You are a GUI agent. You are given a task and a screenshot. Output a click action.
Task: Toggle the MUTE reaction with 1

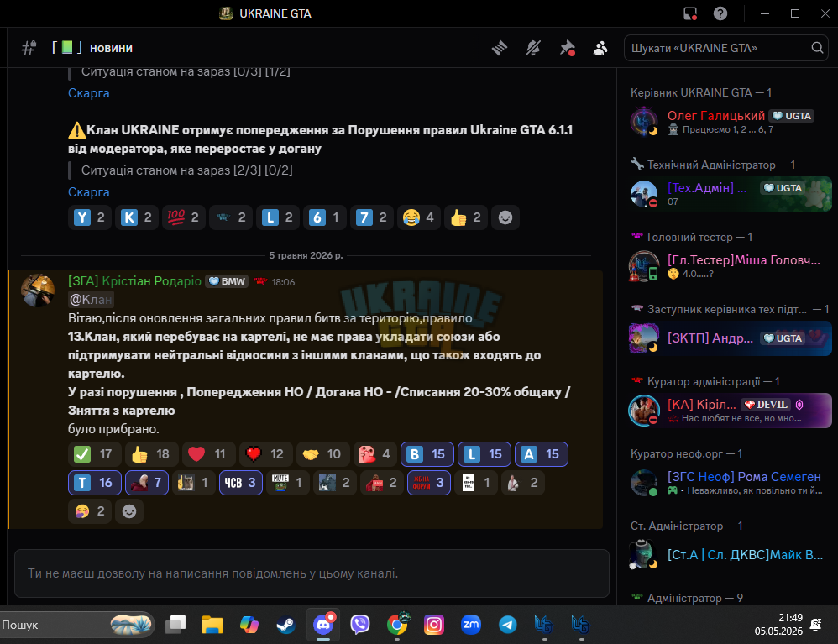287,483
